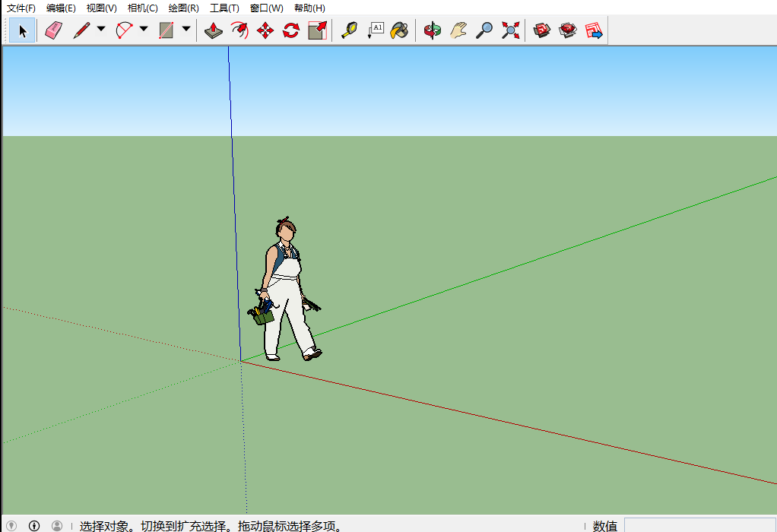Image resolution: width=777 pixels, height=532 pixels.
Task: Open the 相机(C) menu
Action: (x=143, y=8)
